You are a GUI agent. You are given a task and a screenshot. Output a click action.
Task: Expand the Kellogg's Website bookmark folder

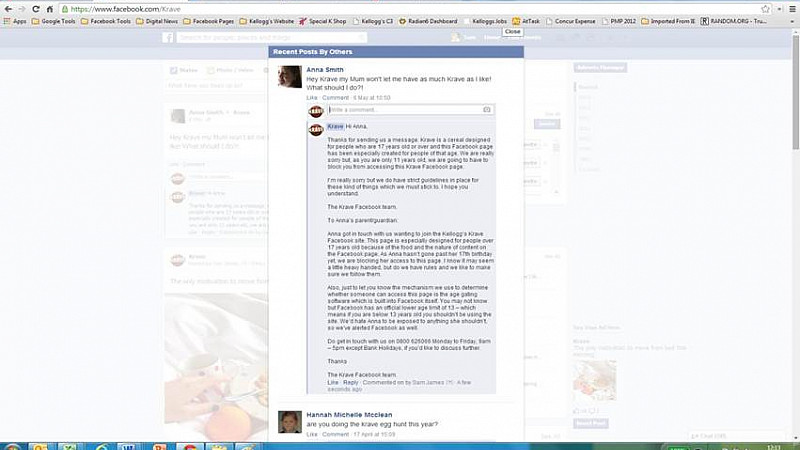tap(267, 21)
